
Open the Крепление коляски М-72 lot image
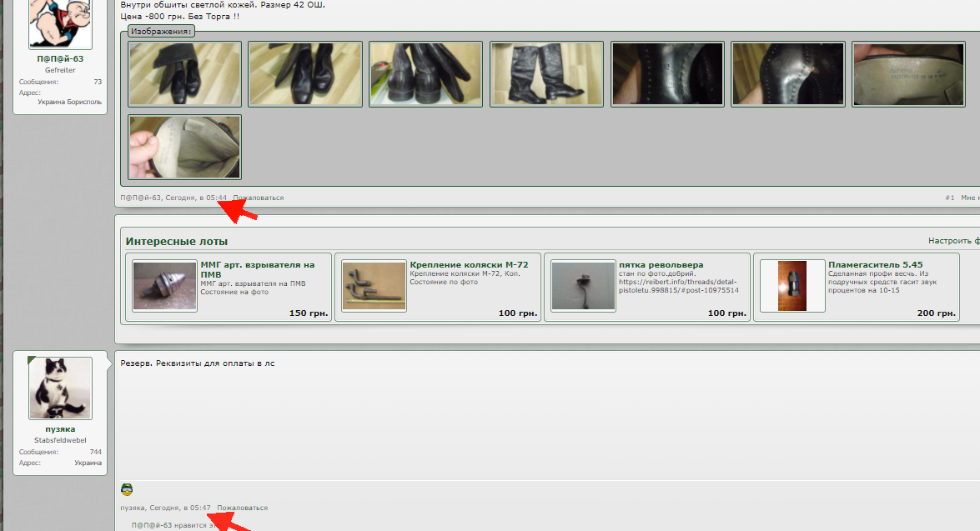374,286
